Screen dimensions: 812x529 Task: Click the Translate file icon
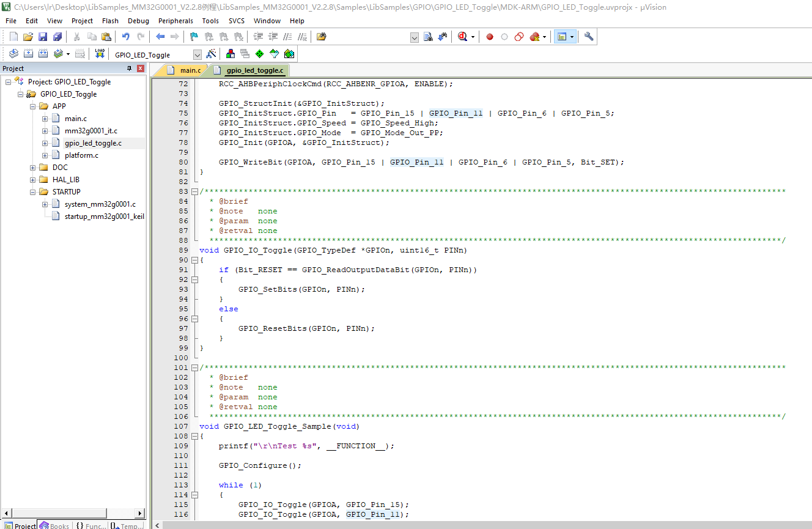13,54
